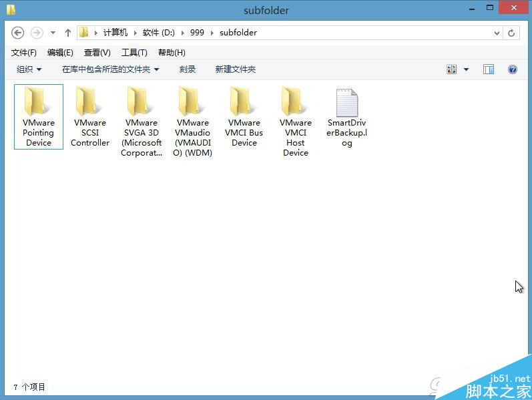The image size is (532, 400).
Task: Open the 工具(T) menu
Action: (134, 53)
